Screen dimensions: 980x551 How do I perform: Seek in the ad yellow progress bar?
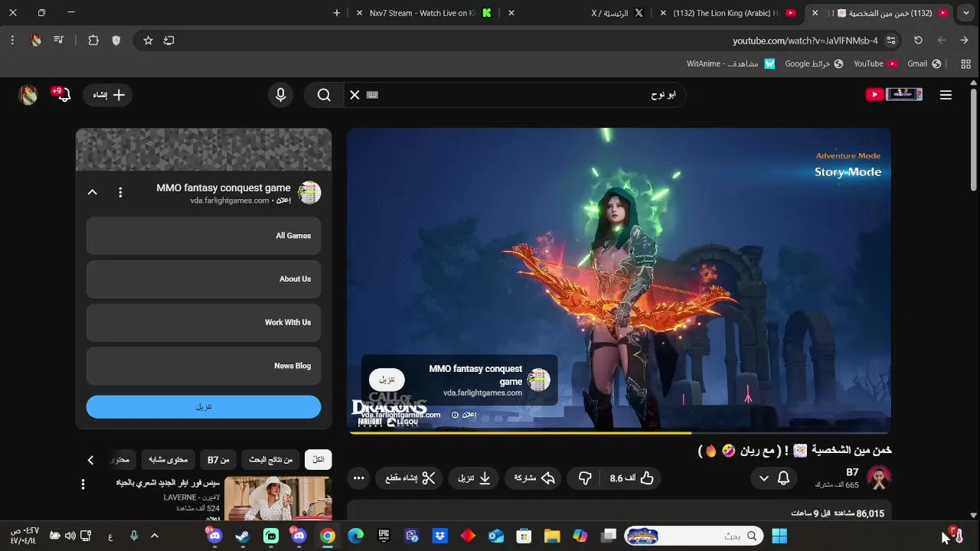coord(619,432)
